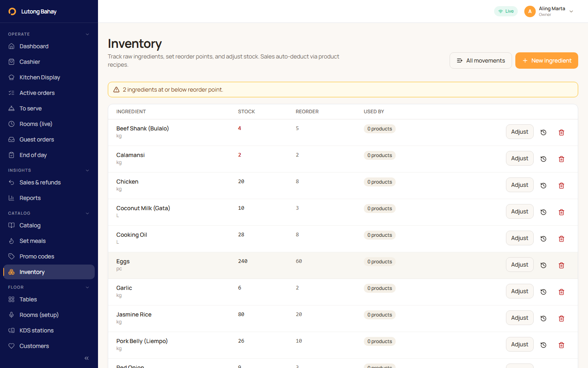
Task: Adjust Pork Belly (Liempo) stock
Action: (x=519, y=344)
